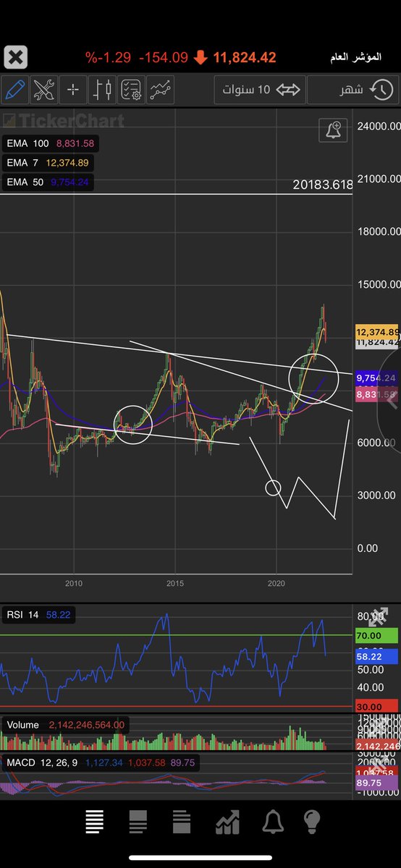Click the 11,824.42 last price in header
The width and height of the screenshot is (401, 868).
pos(245,56)
